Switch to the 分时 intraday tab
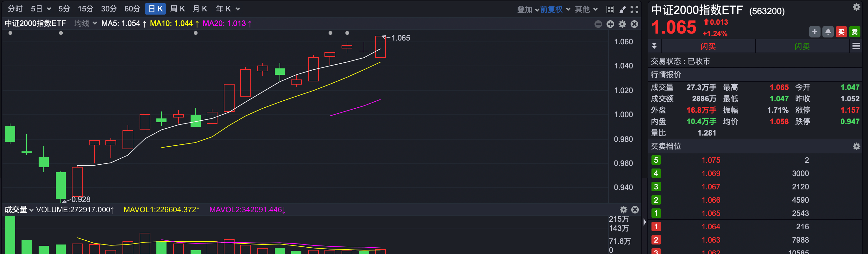This screenshot has width=868, height=254. pyautogui.click(x=15, y=9)
